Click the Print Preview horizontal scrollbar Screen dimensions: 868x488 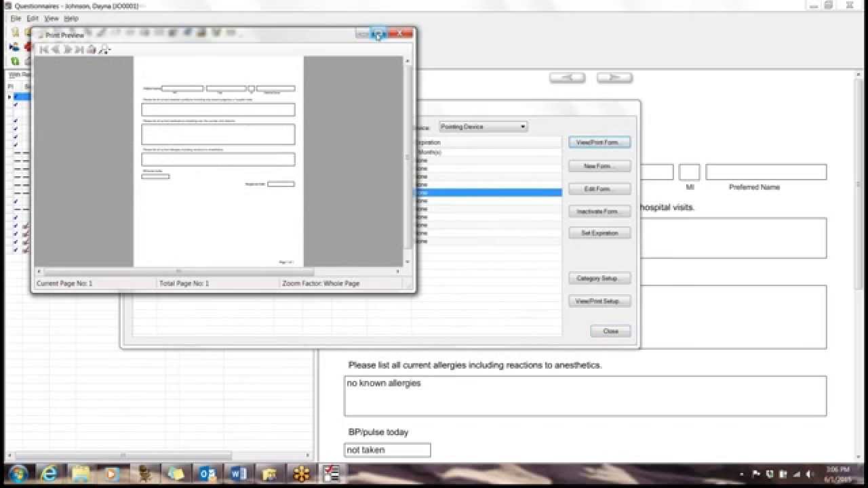(x=218, y=272)
